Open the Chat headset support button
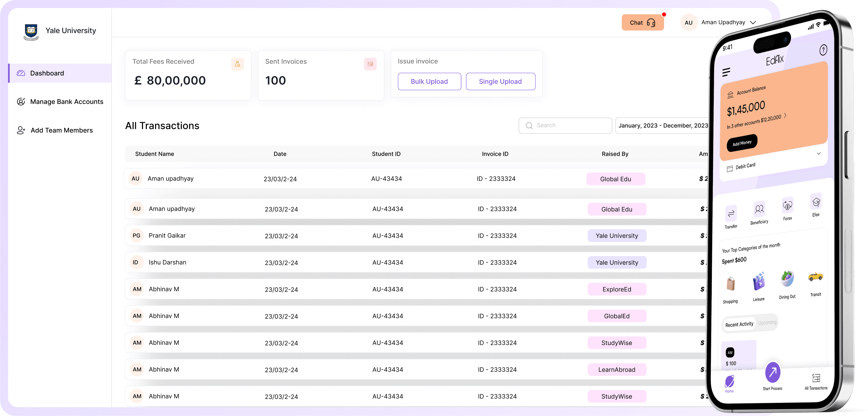The height and width of the screenshot is (416, 868). [x=643, y=23]
